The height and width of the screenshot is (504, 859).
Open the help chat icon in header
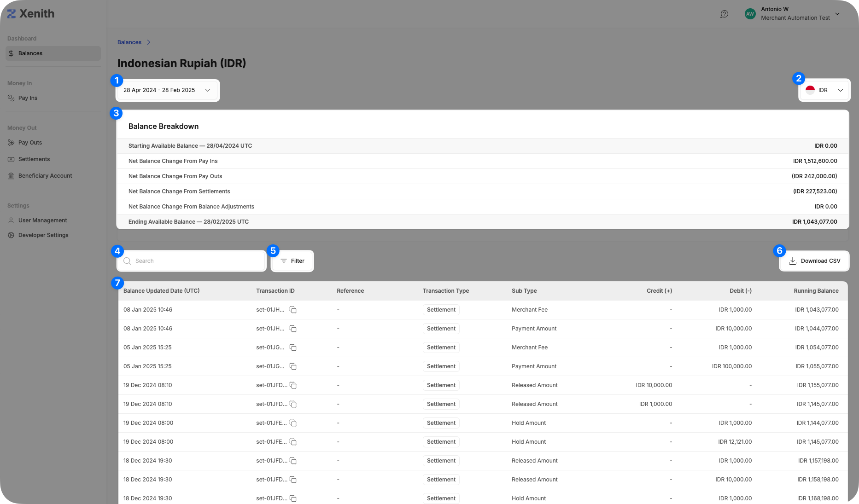click(x=724, y=14)
